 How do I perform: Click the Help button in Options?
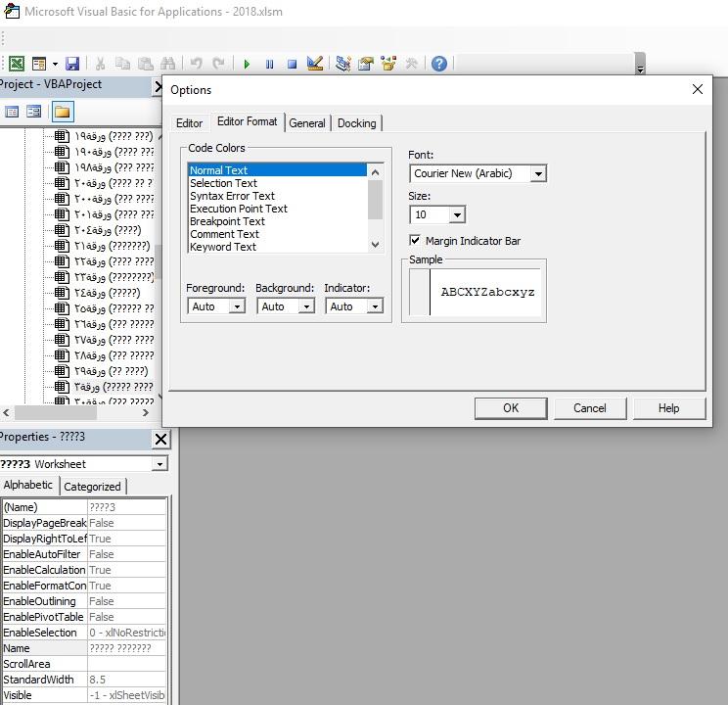click(668, 408)
